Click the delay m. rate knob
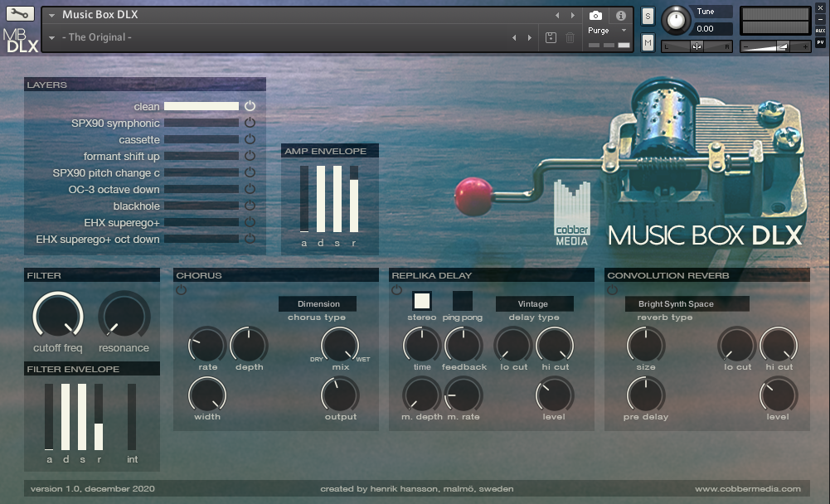 (x=464, y=395)
